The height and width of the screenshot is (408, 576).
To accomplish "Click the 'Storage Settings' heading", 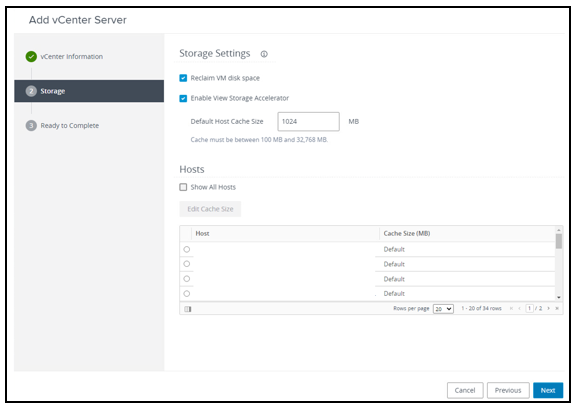I will tap(215, 54).
